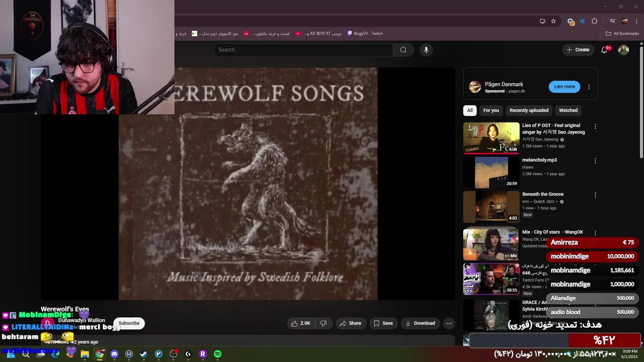644x362 pixels.
Task: Open options on the Pågen Danmark ad
Action: click(x=589, y=87)
